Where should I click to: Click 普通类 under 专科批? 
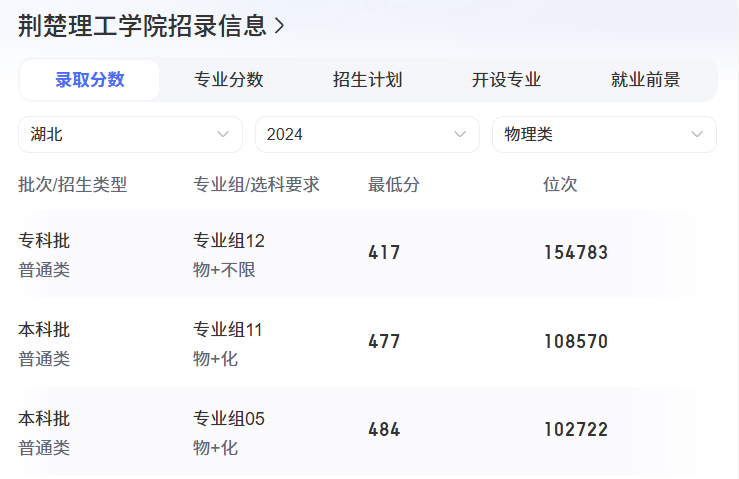[44, 270]
